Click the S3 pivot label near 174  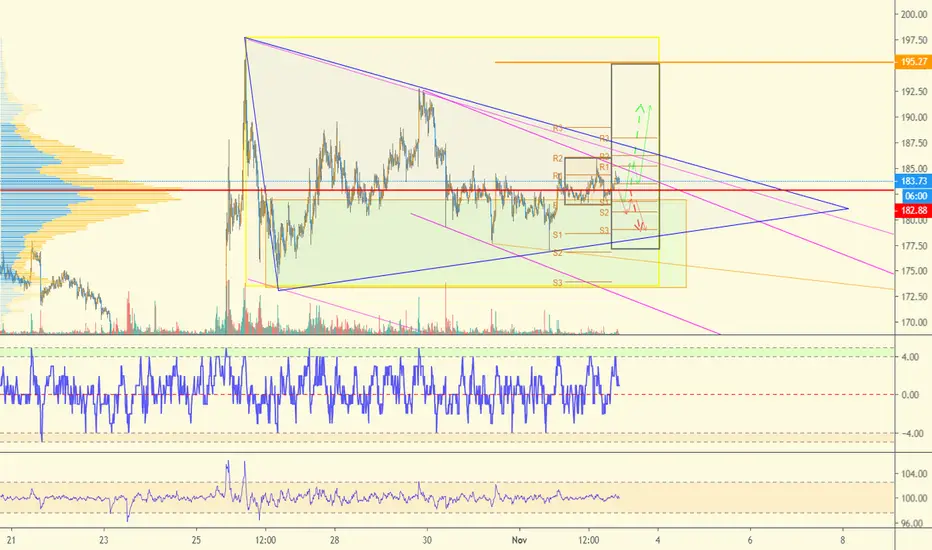point(557,283)
